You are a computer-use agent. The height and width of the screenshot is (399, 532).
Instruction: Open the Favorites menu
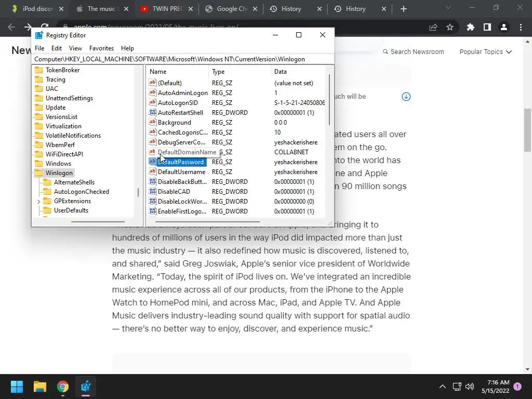[x=101, y=48]
